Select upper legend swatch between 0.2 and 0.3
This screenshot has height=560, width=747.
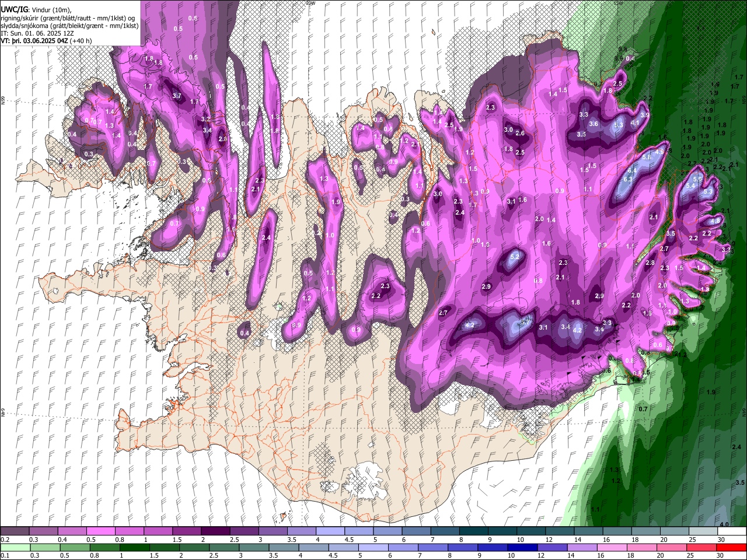tap(15, 531)
